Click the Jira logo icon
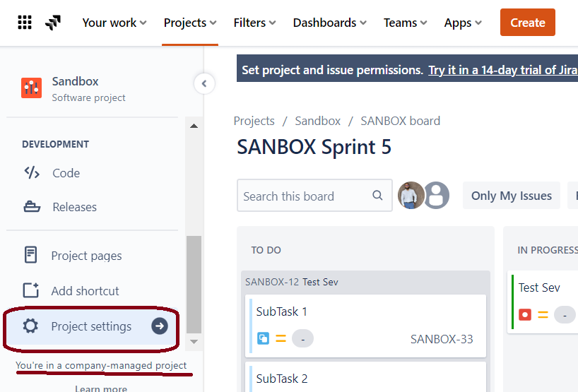This screenshot has width=578, height=392. coord(53,23)
